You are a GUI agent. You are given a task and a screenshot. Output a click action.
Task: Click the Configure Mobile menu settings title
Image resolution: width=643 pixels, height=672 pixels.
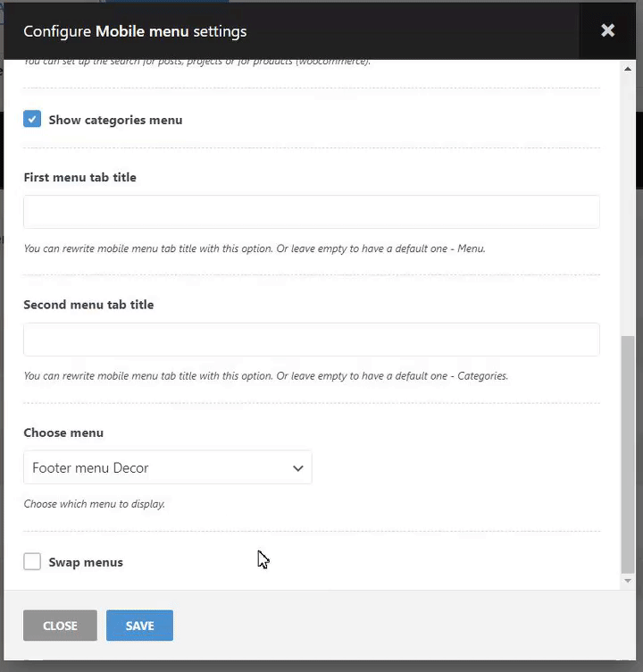(x=135, y=31)
